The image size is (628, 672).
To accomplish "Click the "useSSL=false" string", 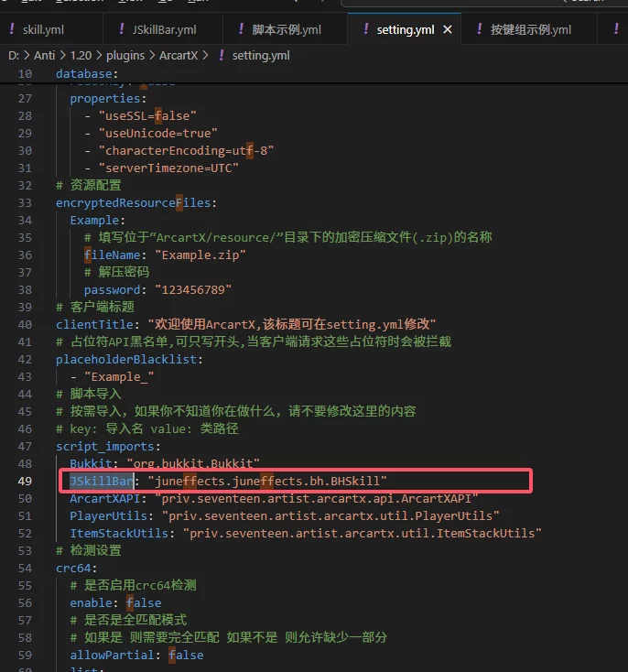I will (147, 115).
